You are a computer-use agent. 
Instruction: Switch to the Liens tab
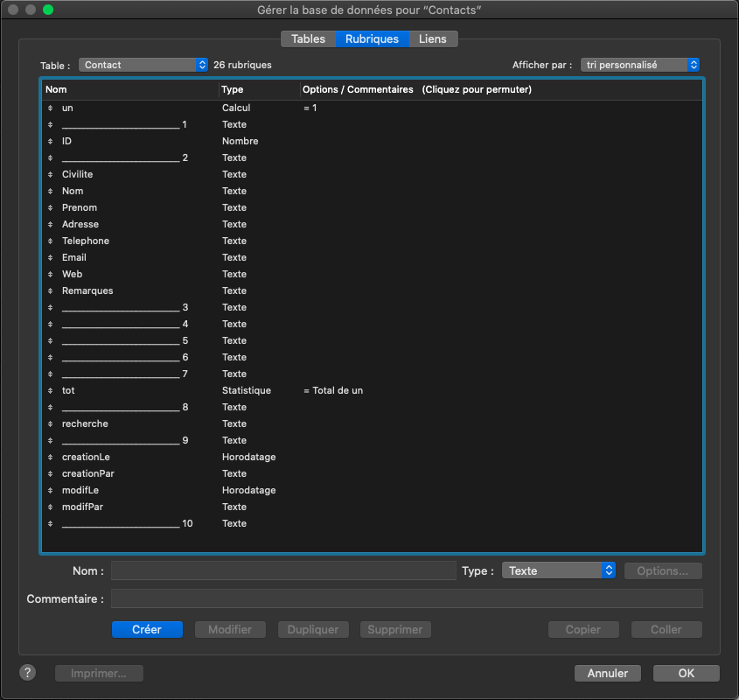pyautogui.click(x=432, y=38)
